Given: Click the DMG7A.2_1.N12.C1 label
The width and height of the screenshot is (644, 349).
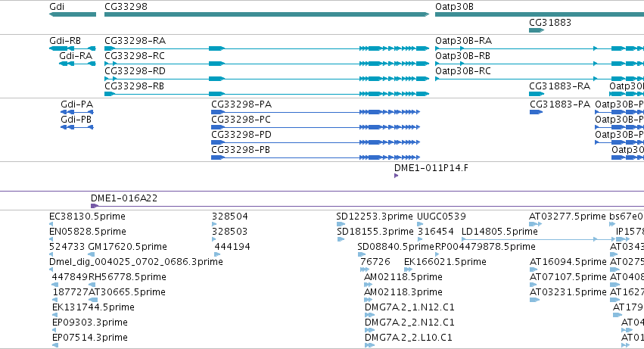Looking at the screenshot, I should [x=409, y=308].
